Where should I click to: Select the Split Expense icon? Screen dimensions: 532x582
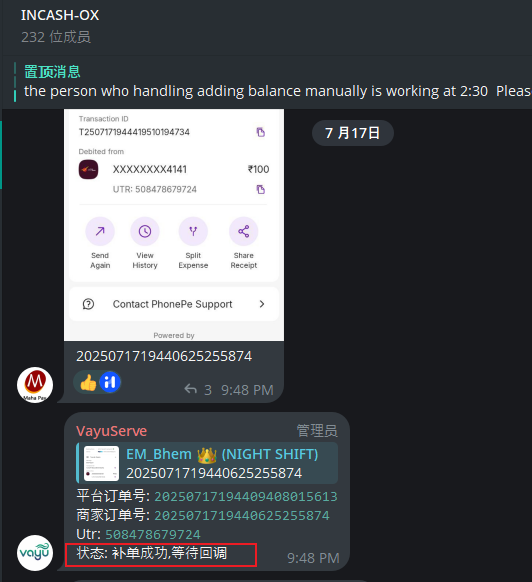pos(193,232)
